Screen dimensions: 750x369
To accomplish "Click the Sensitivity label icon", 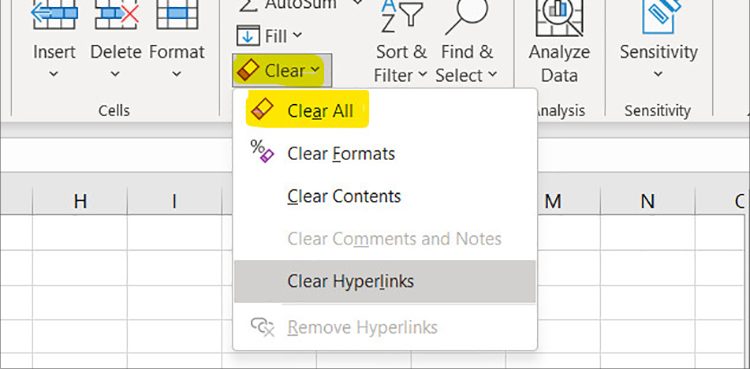I will (x=661, y=17).
